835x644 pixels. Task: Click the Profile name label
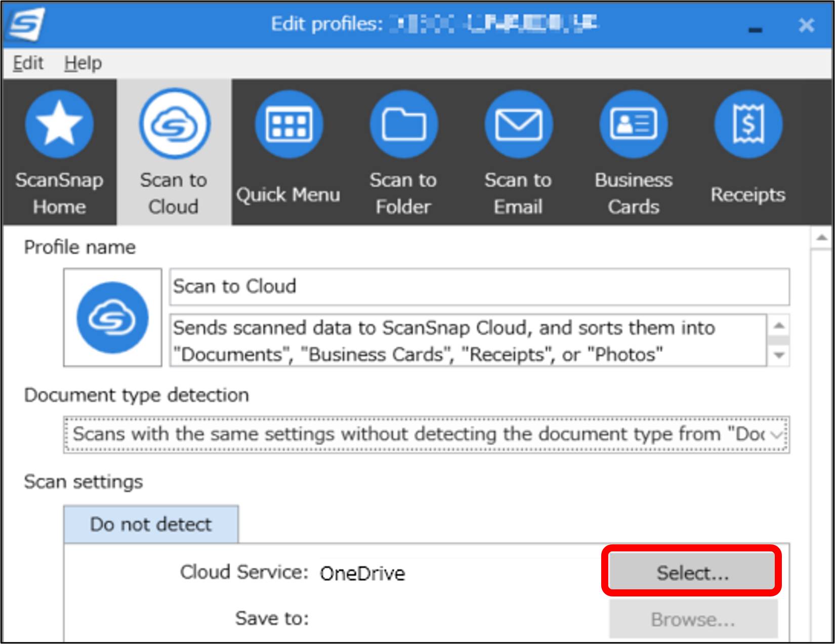click(80, 247)
